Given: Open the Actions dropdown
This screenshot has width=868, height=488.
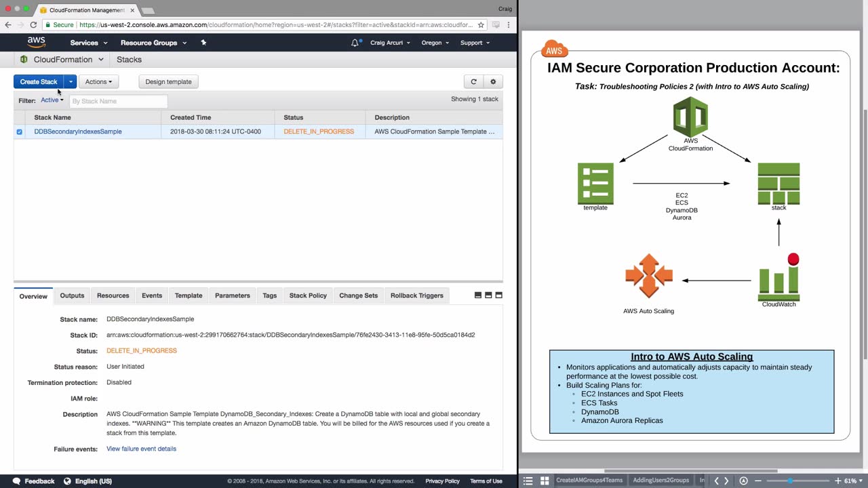Looking at the screenshot, I should pos(98,82).
